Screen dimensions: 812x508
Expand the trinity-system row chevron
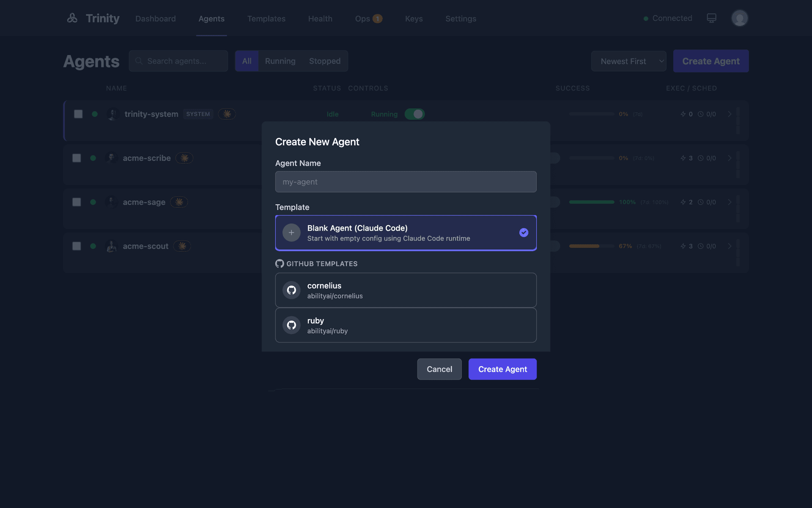pos(730,114)
